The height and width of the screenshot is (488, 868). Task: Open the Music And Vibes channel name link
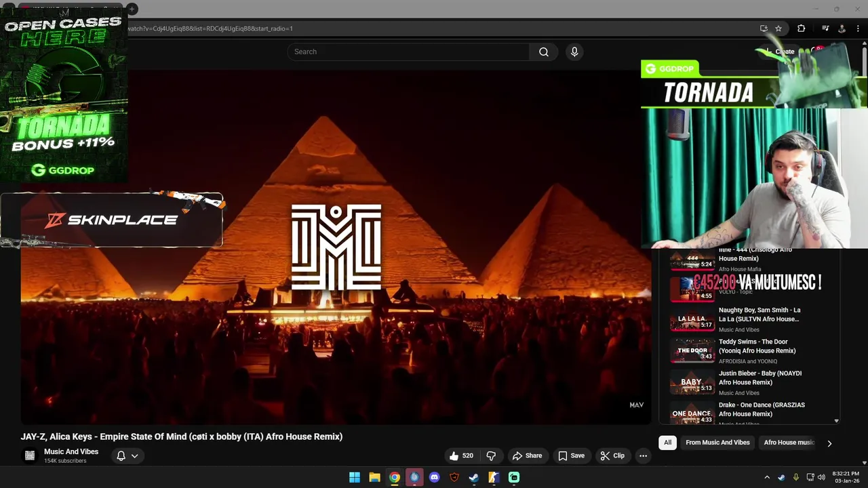pos(71,451)
